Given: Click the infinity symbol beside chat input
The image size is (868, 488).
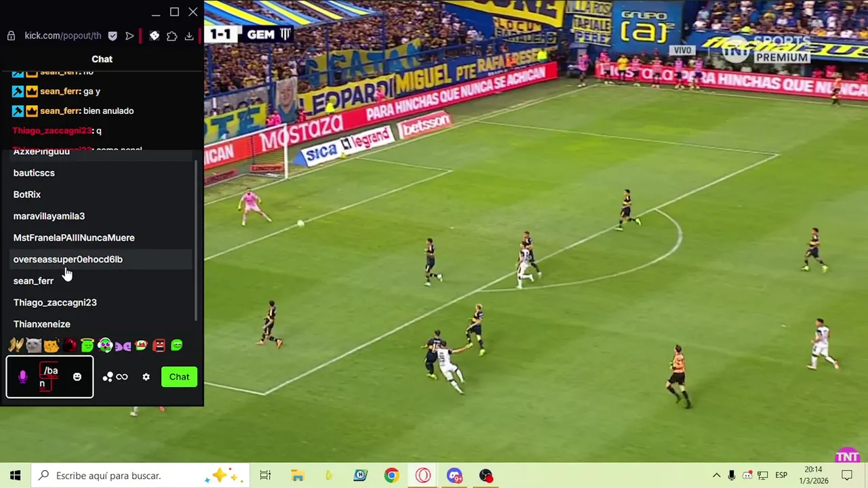Looking at the screenshot, I should click(x=122, y=377).
